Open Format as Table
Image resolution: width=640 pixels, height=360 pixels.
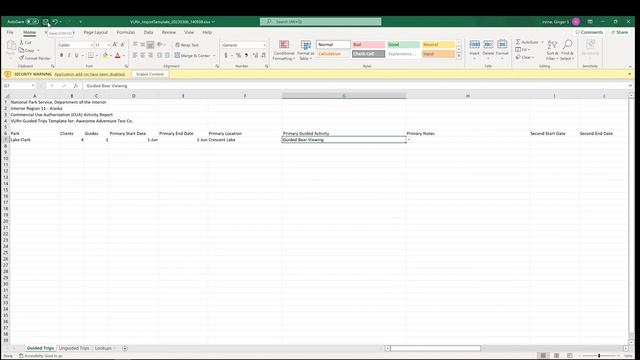point(305,50)
